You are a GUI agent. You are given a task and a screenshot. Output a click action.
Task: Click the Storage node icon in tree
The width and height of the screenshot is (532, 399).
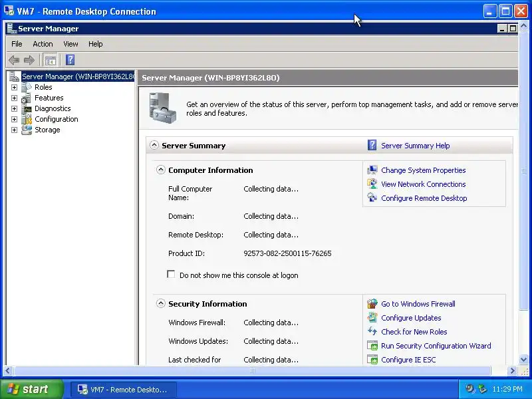[27, 130]
